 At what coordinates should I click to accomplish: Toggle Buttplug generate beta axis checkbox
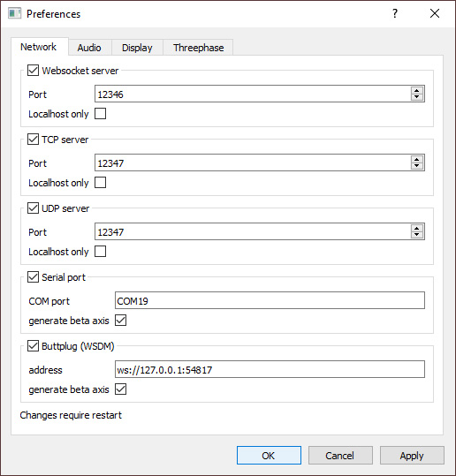[120, 389]
